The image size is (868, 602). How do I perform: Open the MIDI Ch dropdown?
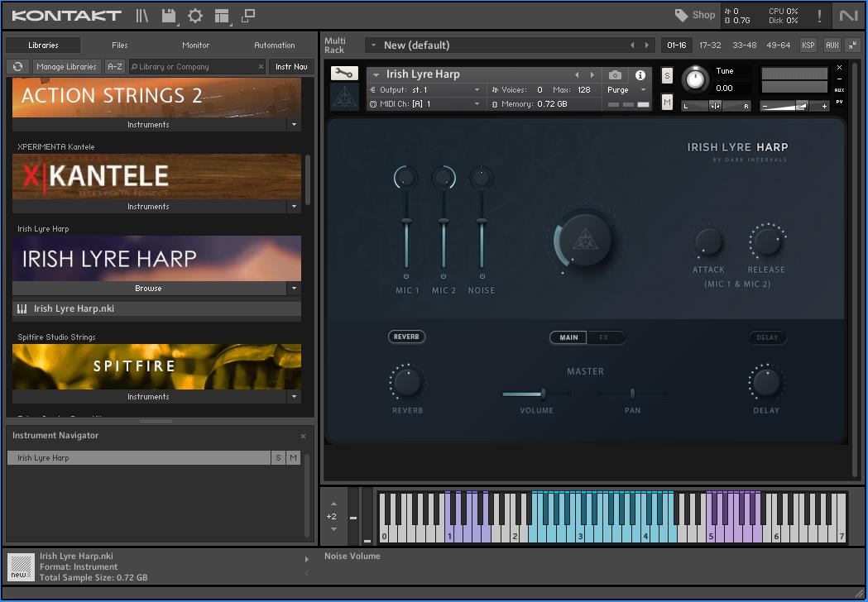point(477,104)
